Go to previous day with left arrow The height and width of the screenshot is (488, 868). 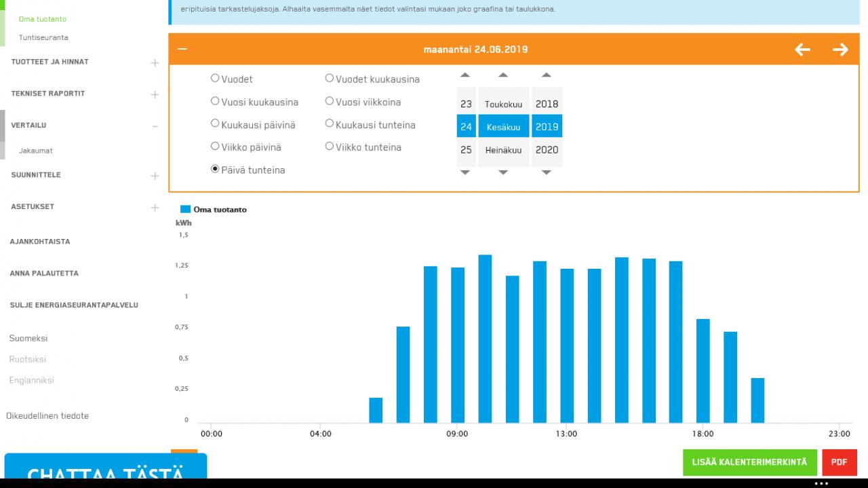(x=802, y=50)
